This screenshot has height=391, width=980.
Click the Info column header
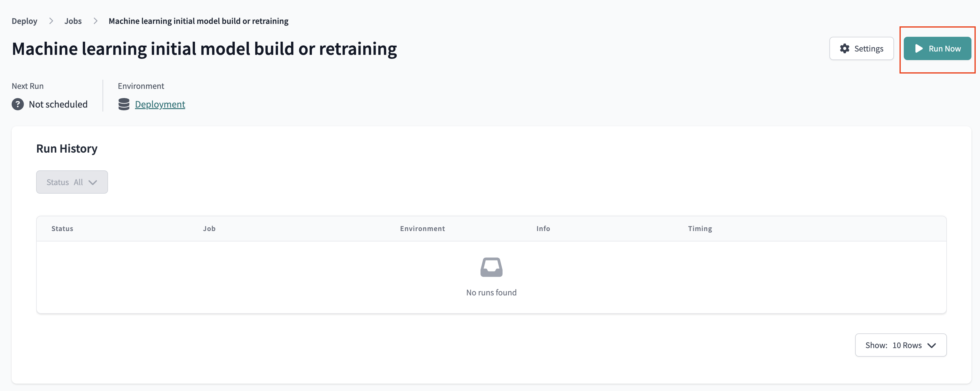point(543,228)
